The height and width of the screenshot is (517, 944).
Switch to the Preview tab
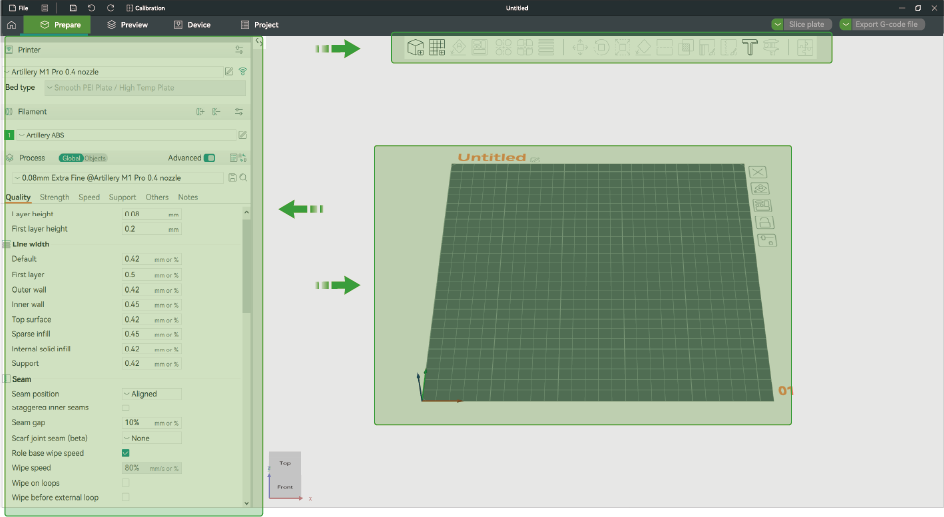127,25
